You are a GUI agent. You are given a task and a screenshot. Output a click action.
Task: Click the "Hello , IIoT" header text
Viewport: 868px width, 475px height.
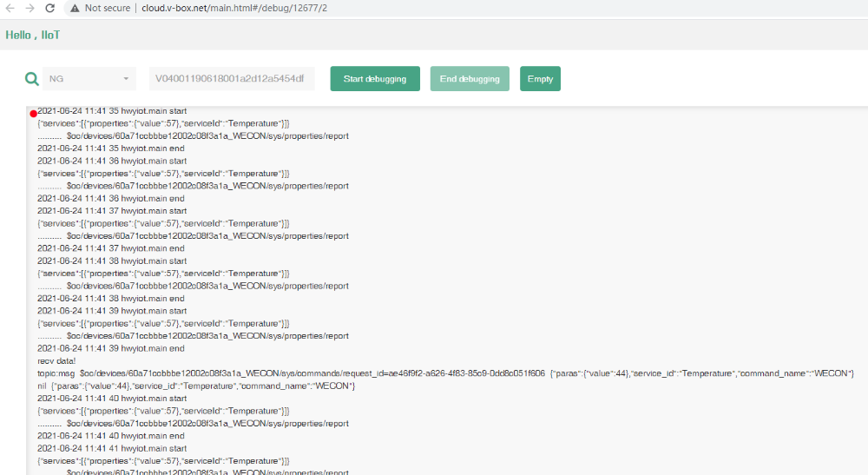coord(33,36)
